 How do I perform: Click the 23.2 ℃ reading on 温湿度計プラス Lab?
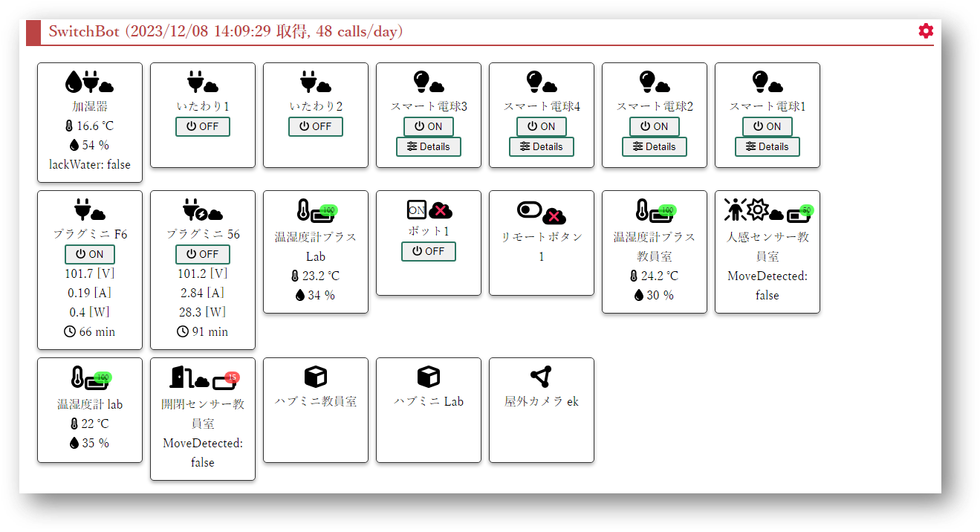click(316, 276)
